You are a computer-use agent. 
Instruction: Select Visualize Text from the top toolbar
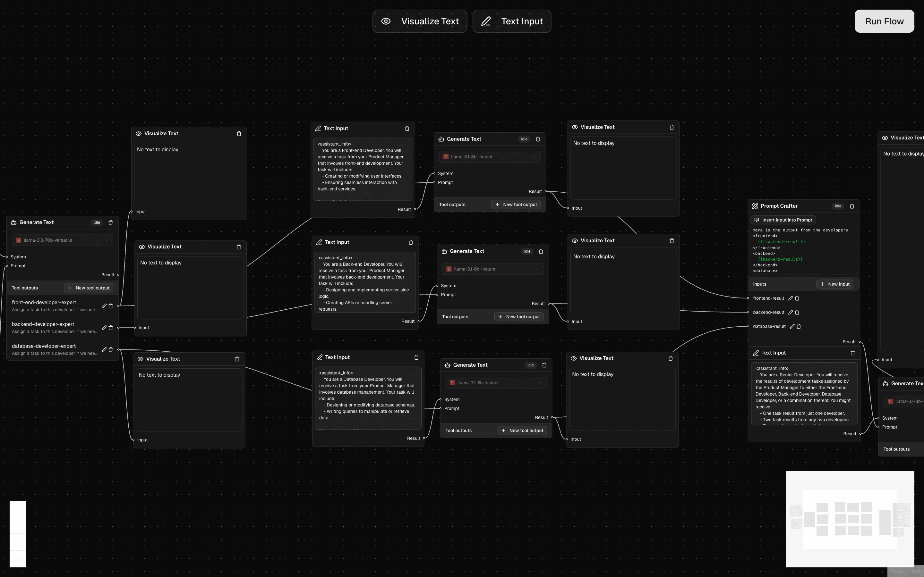pos(419,21)
